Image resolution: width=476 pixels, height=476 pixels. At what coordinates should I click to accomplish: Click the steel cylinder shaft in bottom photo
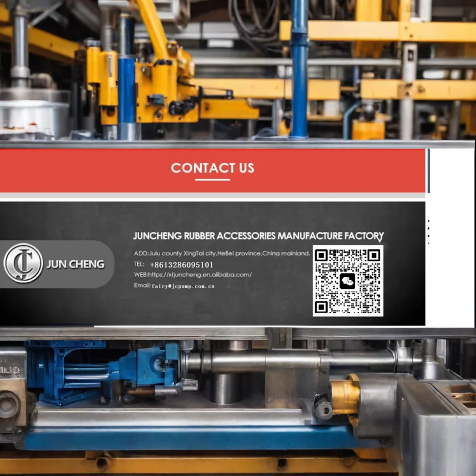click(267, 362)
